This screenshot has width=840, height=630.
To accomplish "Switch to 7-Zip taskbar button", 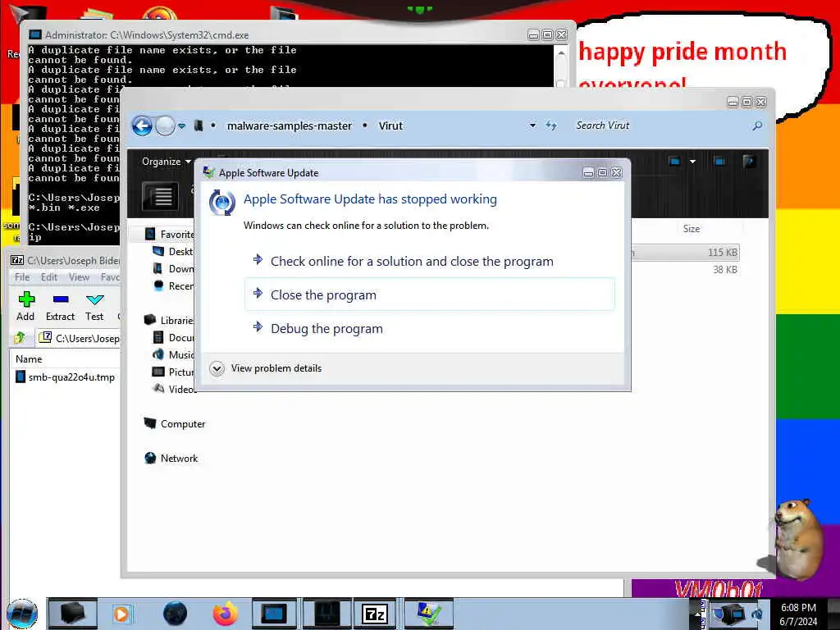I will [375, 614].
